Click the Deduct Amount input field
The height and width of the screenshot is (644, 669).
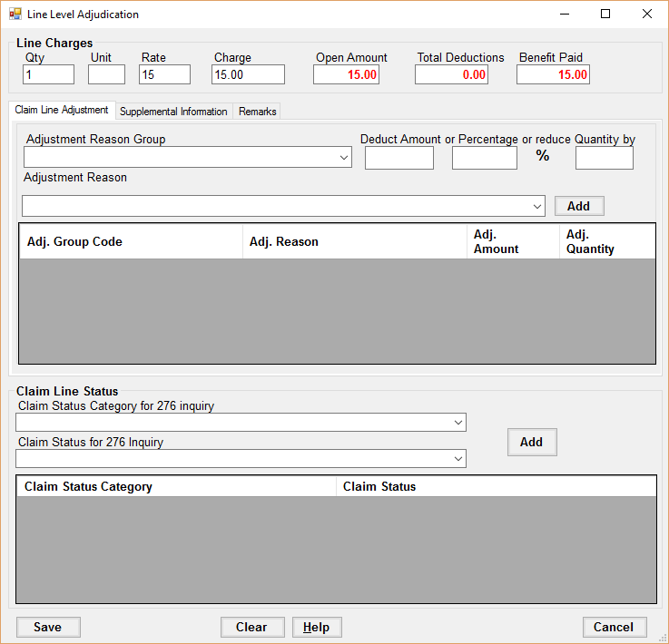coord(398,158)
